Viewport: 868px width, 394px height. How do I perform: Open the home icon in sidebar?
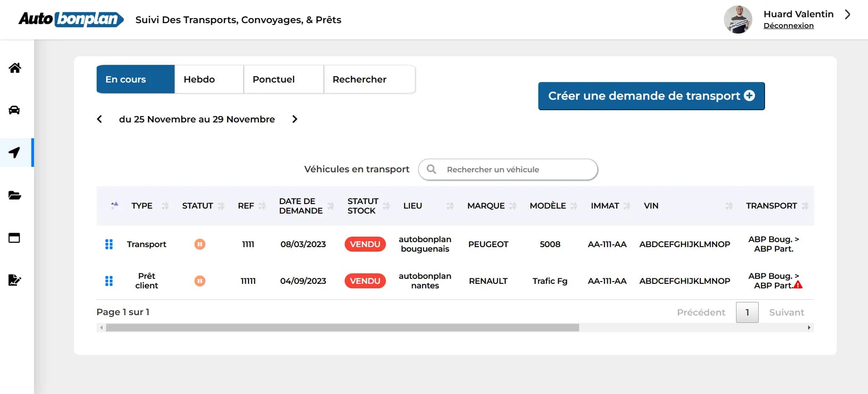click(x=15, y=68)
